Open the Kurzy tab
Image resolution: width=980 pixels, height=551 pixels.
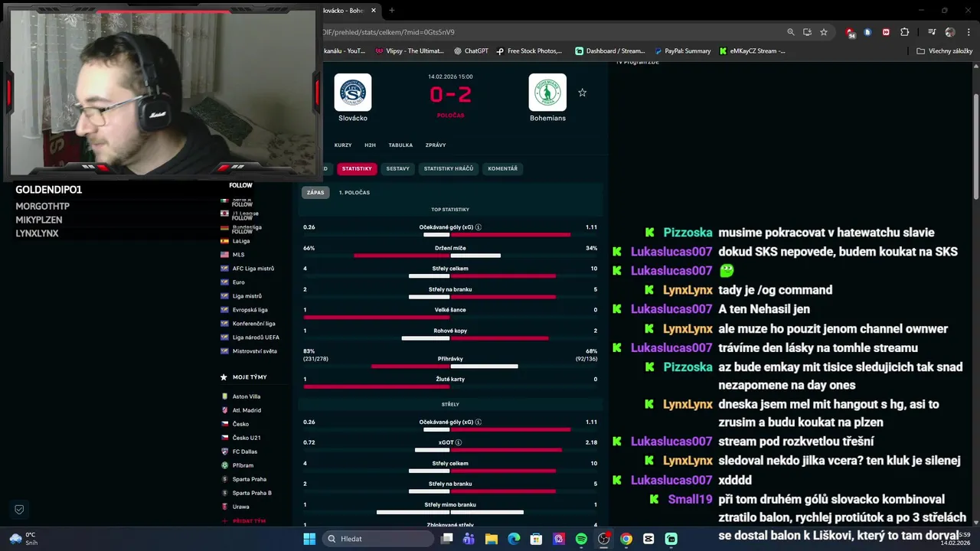[343, 145]
